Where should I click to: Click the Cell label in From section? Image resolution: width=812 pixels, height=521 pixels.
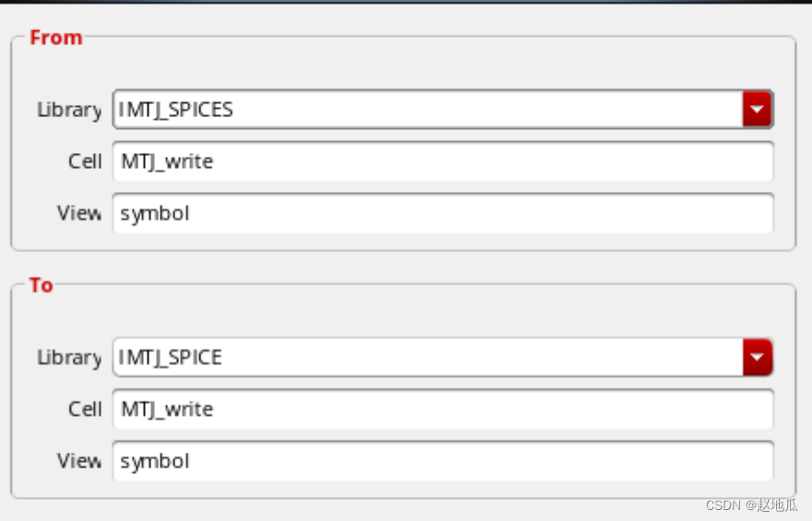pyautogui.click(x=85, y=161)
